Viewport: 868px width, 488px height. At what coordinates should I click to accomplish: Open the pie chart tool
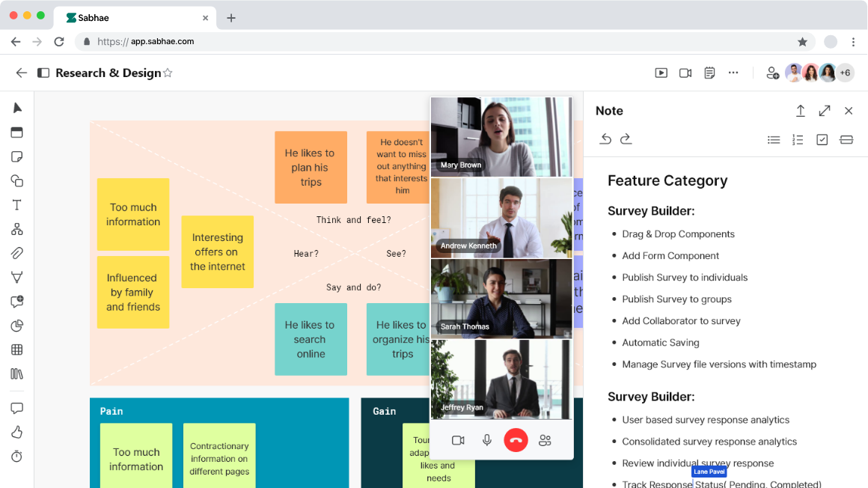[17, 326]
